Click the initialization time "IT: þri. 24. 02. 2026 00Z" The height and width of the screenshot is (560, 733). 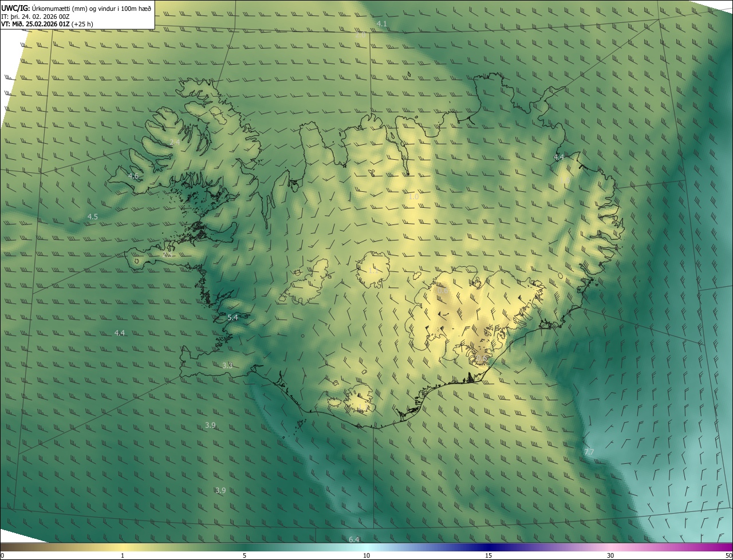[36, 17]
